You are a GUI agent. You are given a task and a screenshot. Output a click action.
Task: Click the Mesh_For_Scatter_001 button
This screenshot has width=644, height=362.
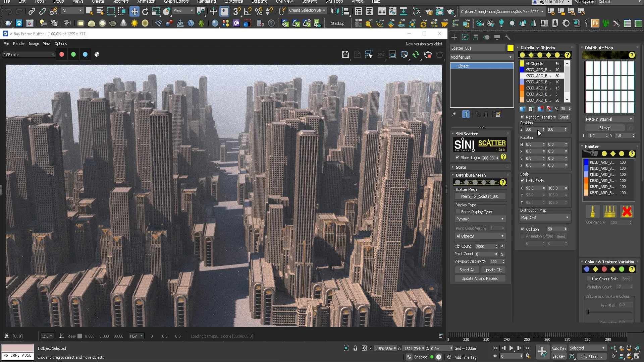pyautogui.click(x=480, y=196)
